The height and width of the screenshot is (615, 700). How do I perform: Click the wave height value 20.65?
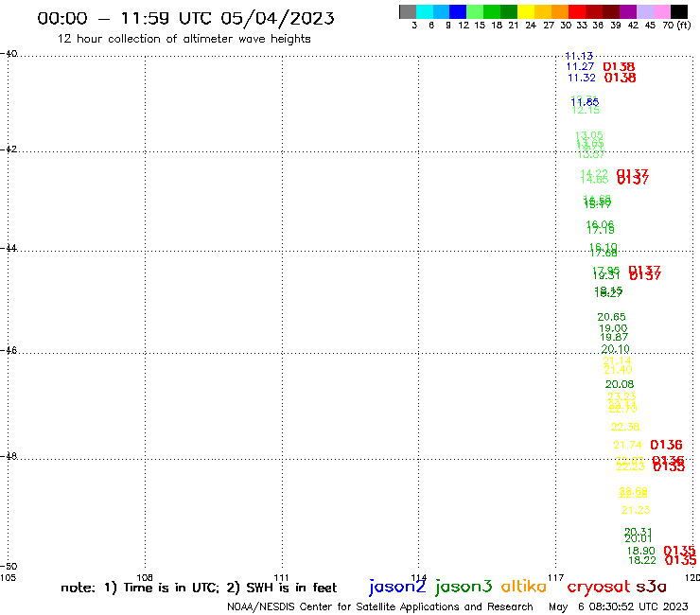(612, 317)
